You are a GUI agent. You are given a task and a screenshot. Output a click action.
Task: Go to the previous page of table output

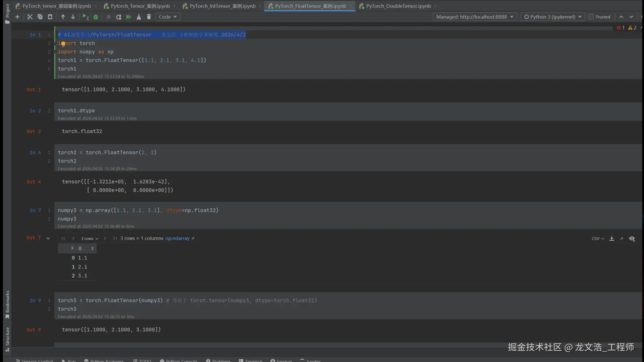(74, 238)
